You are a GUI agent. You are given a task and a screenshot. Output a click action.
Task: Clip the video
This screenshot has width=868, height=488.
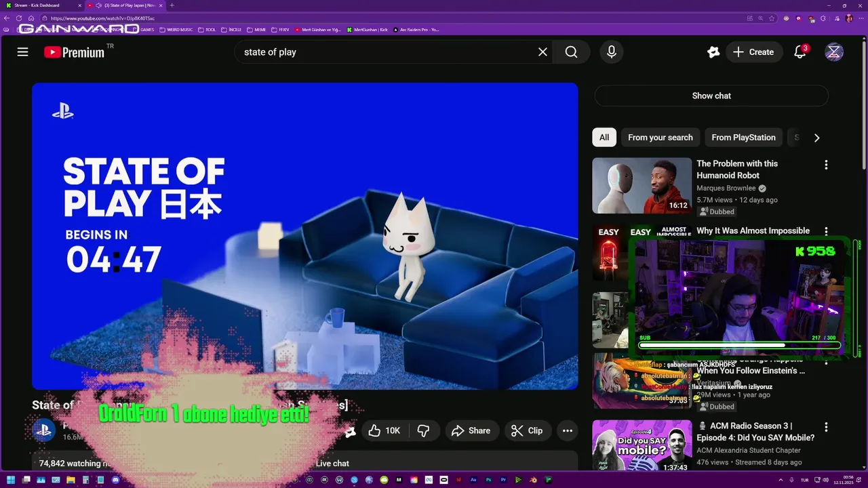[527, 430]
